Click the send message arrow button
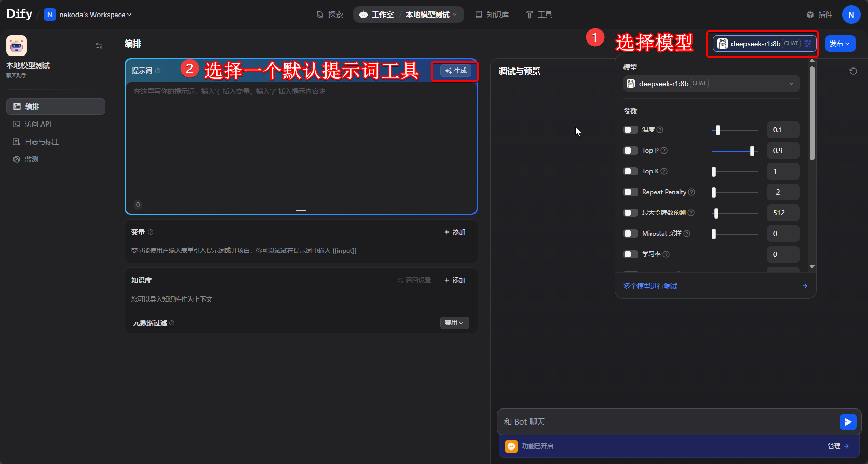868x464 pixels. tap(848, 422)
